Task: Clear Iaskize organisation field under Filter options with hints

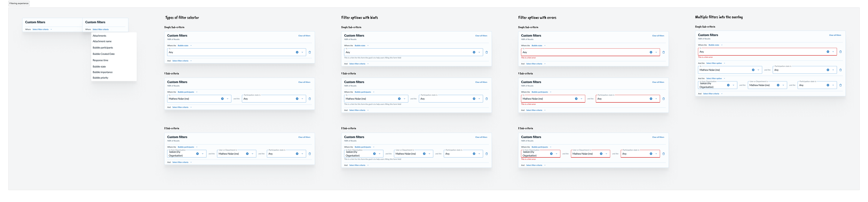Action: pos(374,154)
